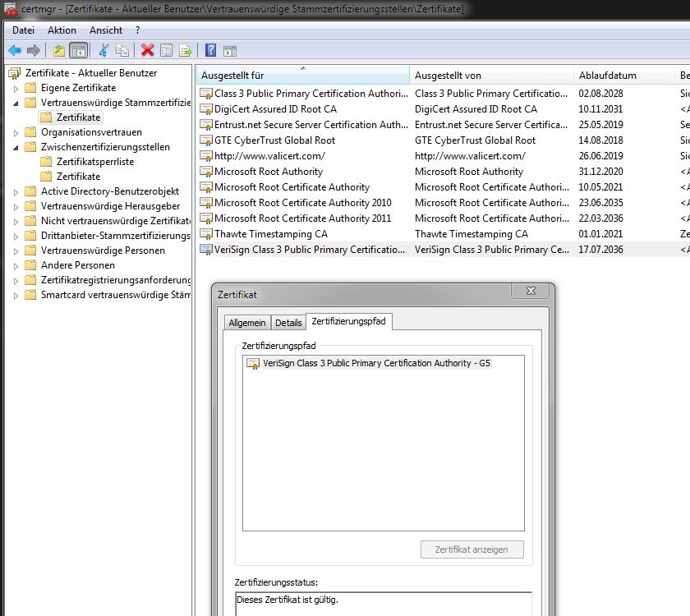Expand the Andere Personen node
Viewport: 690px width, 616px height.
tap(16, 266)
